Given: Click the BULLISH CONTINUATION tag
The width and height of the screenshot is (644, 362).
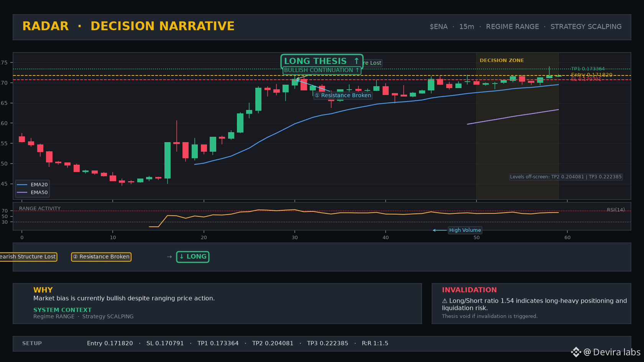Looking at the screenshot, I should click(x=322, y=70).
